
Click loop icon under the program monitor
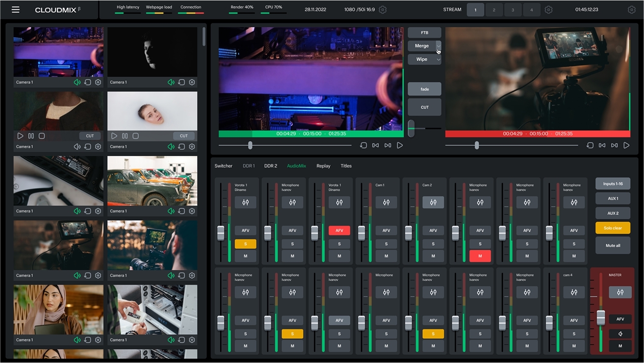(x=590, y=145)
